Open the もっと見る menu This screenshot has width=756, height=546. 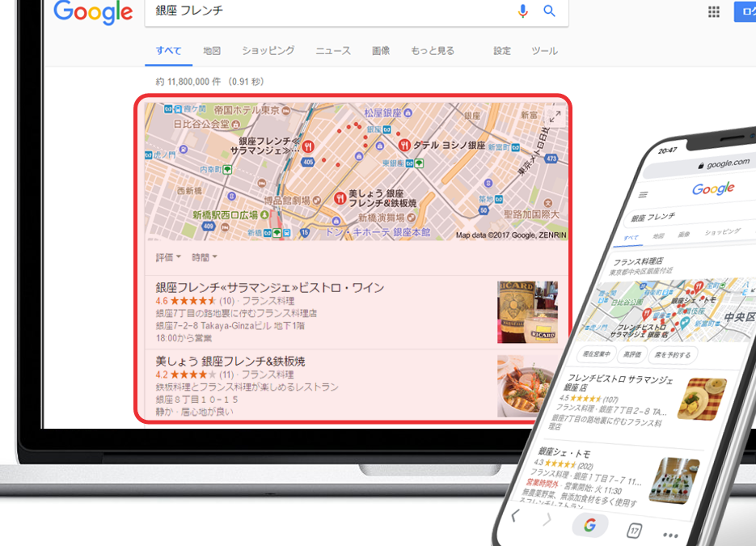[433, 51]
